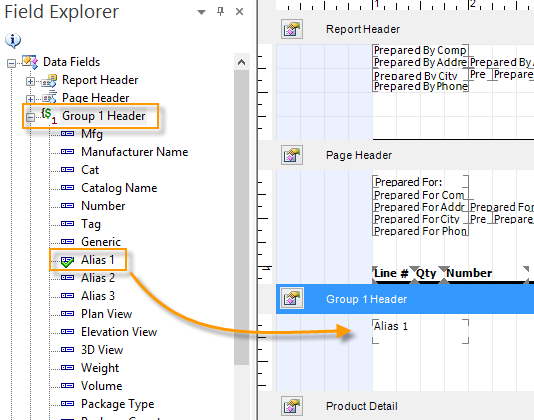Click the Data Fields root icon
The height and width of the screenshot is (420, 534).
coord(30,62)
